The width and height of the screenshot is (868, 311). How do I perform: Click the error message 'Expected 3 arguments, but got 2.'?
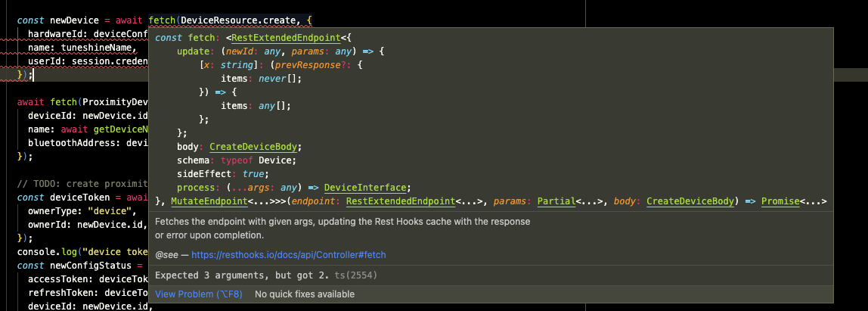click(x=243, y=275)
